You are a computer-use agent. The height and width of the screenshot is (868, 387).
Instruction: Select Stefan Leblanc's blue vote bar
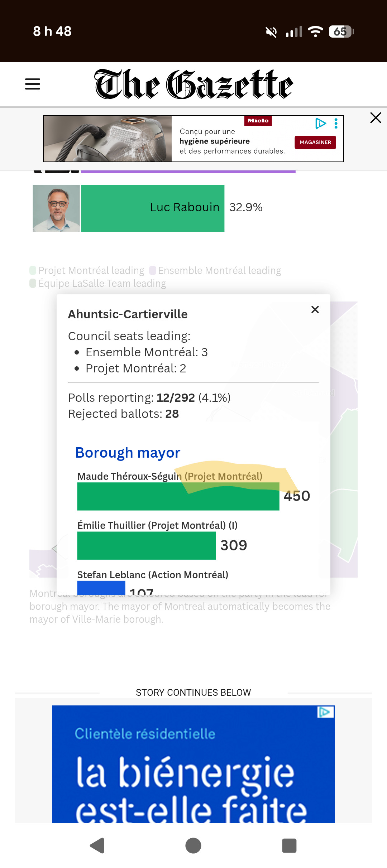(x=101, y=587)
